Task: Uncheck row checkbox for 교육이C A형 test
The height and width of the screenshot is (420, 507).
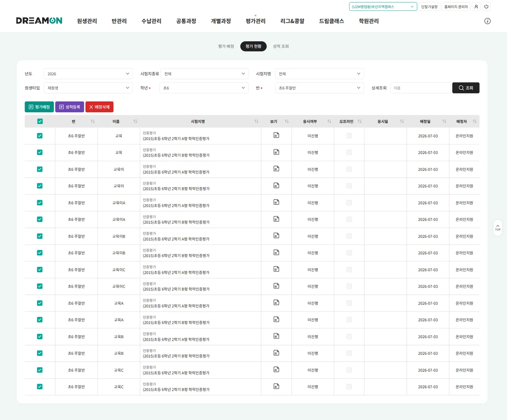Action: [40, 270]
